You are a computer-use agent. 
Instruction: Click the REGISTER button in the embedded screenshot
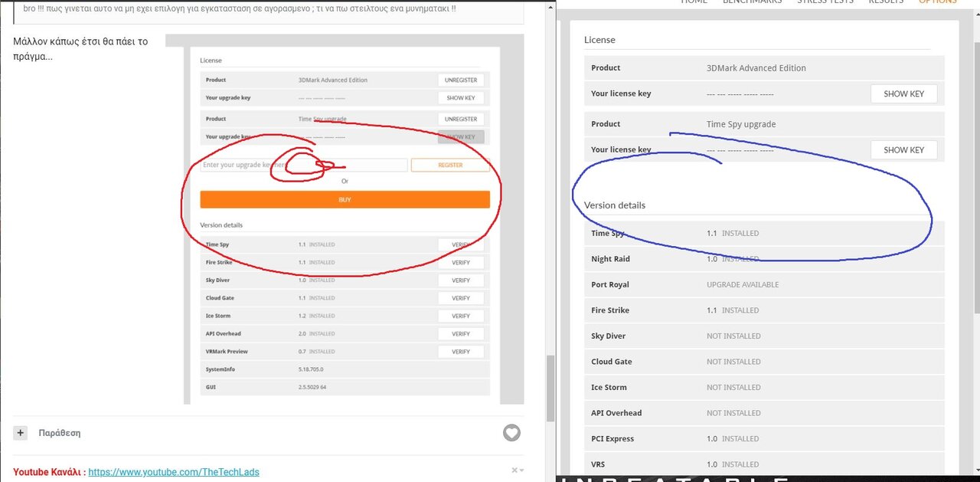pos(450,165)
